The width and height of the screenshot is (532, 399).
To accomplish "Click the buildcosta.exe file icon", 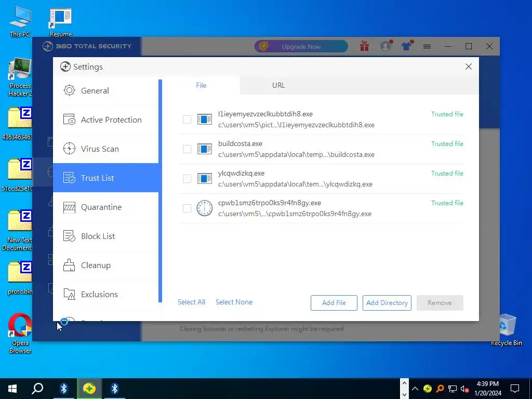I will 205,149.
